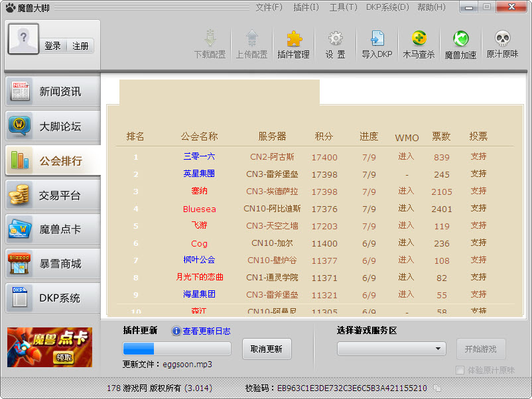532x399 pixels.
Task: Open the DKP系统(D) menu
Action: pos(387,7)
